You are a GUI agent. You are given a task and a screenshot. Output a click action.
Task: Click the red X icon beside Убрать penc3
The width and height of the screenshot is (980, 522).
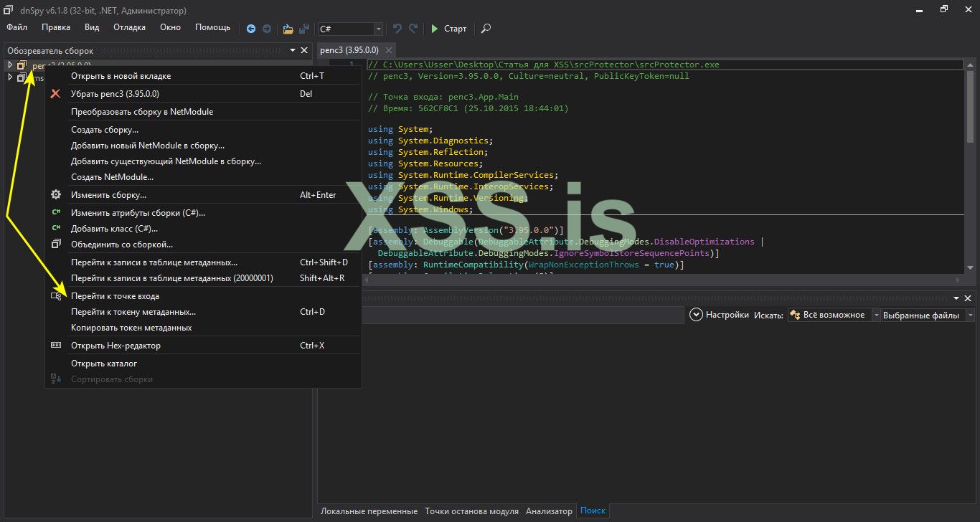coord(56,94)
